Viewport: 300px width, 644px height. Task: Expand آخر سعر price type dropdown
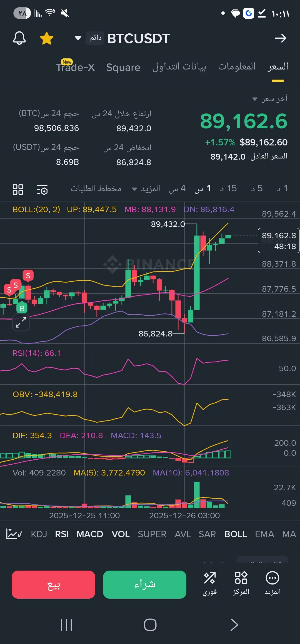click(270, 99)
